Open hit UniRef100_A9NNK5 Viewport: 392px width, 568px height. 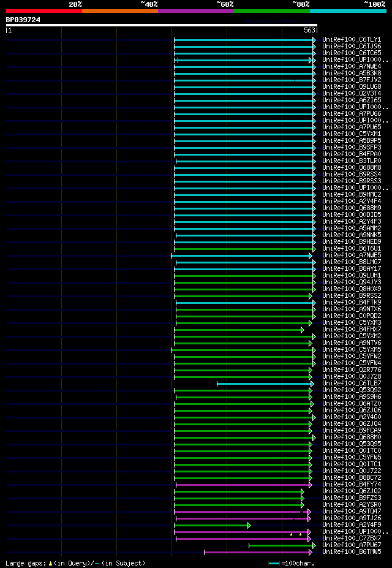pyautogui.click(x=352, y=235)
